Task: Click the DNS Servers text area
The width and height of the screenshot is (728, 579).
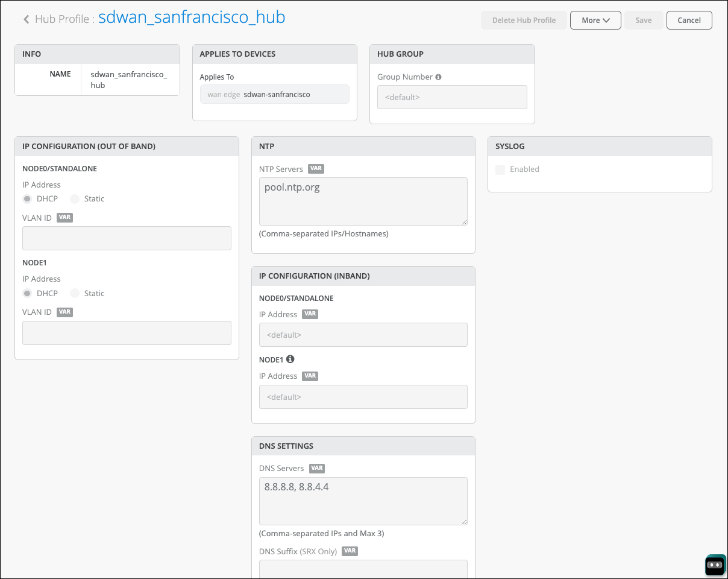Action: 363,501
